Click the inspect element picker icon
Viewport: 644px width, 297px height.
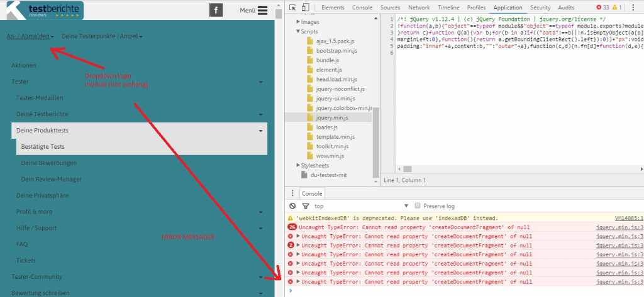[292, 8]
